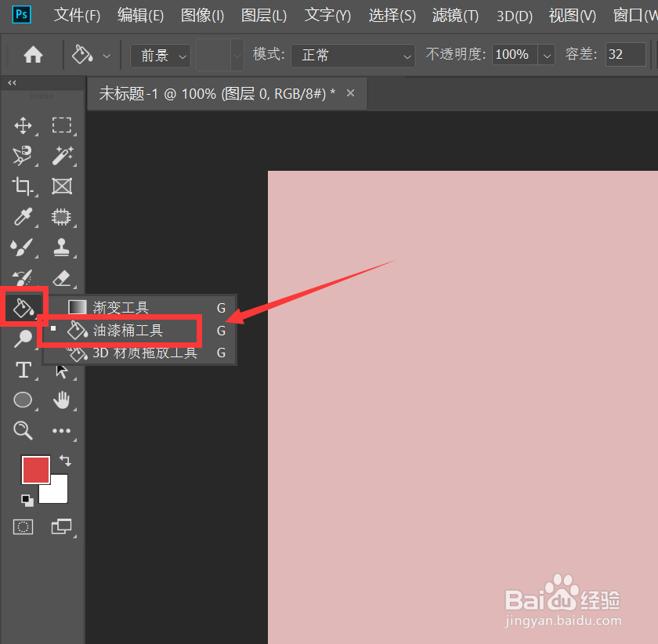Choose 3D 材质拖放工具 from the flyout
The image size is (658, 644).
[139, 353]
